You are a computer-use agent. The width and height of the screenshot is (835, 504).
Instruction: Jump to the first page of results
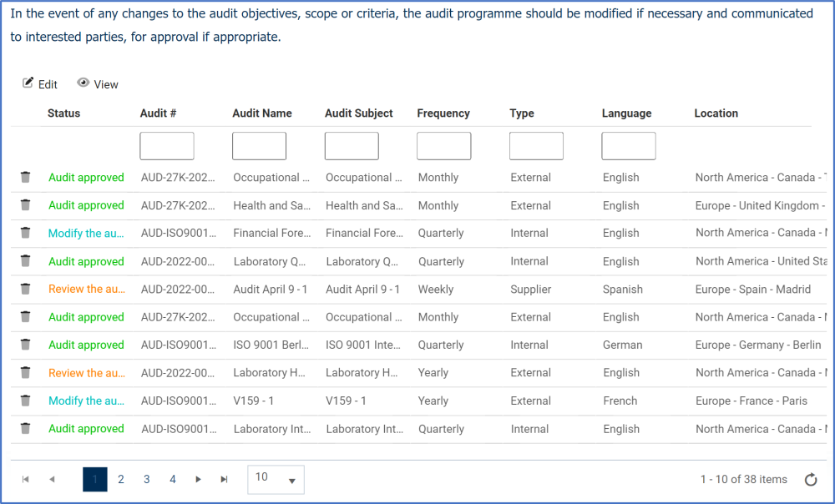click(25, 479)
